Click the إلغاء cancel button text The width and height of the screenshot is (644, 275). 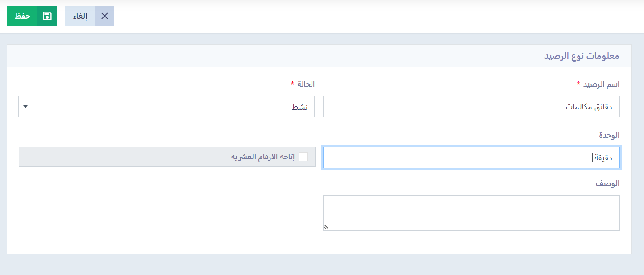80,16
